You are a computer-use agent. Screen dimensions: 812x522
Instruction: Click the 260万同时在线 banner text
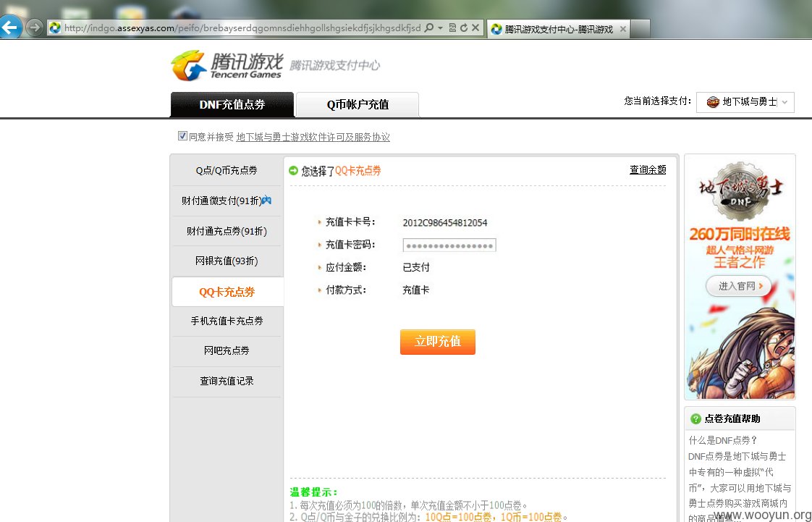click(740, 234)
